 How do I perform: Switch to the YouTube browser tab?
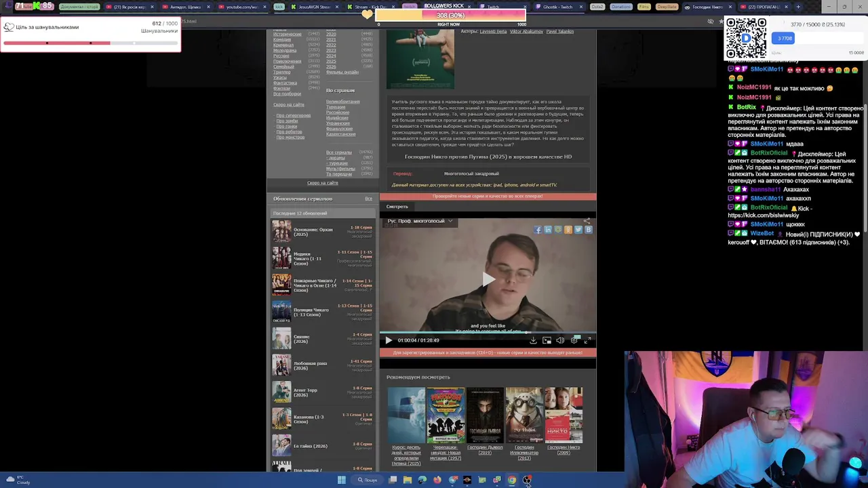[241, 7]
